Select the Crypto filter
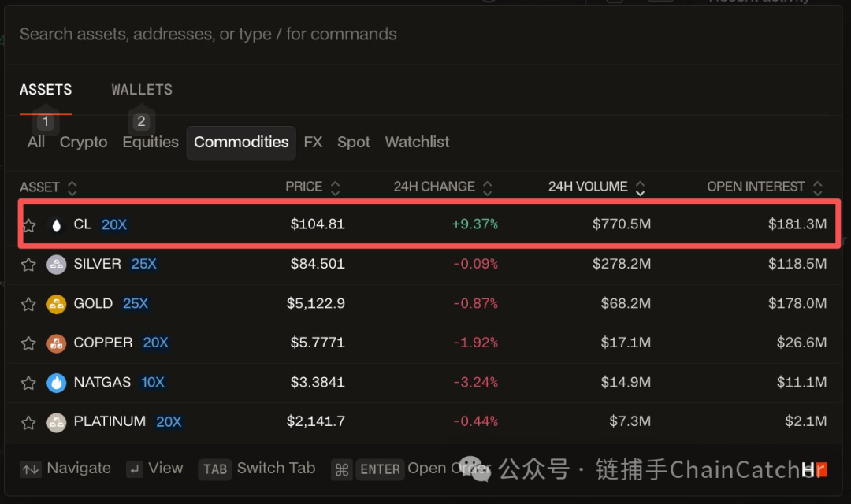The image size is (851, 504). (84, 142)
